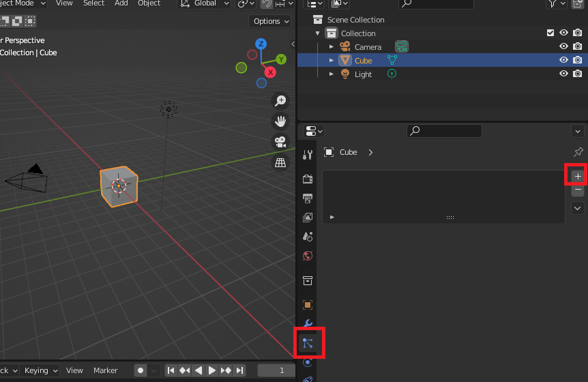Open the View Layer properties tab
588x382 pixels.
pos(308,218)
